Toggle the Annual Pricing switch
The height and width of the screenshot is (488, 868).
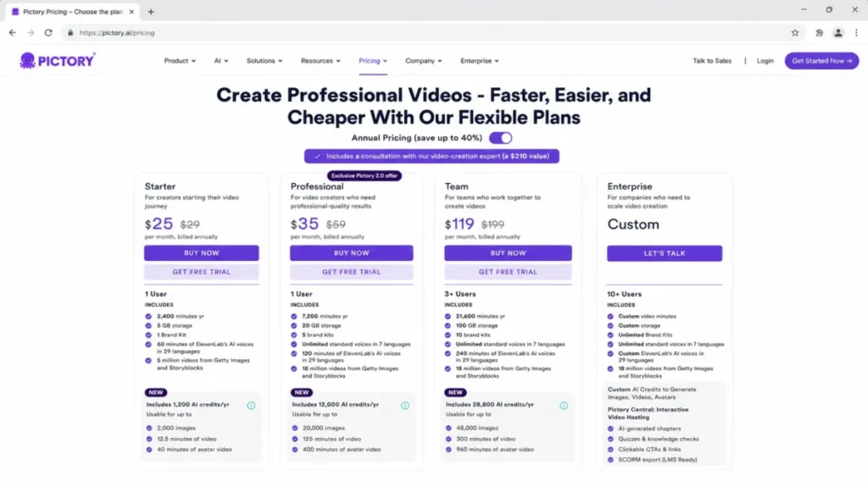tap(500, 138)
